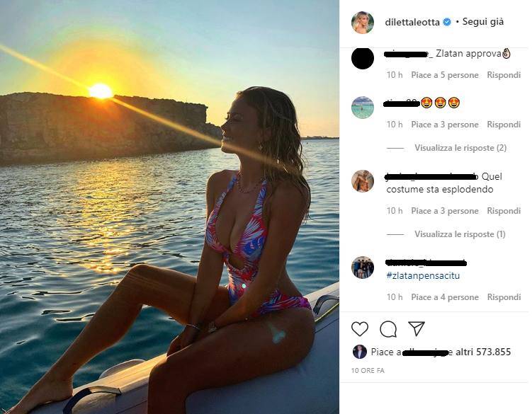The image size is (532, 414).
Task: Open the black circle commenter avatar
Action: (x=363, y=58)
